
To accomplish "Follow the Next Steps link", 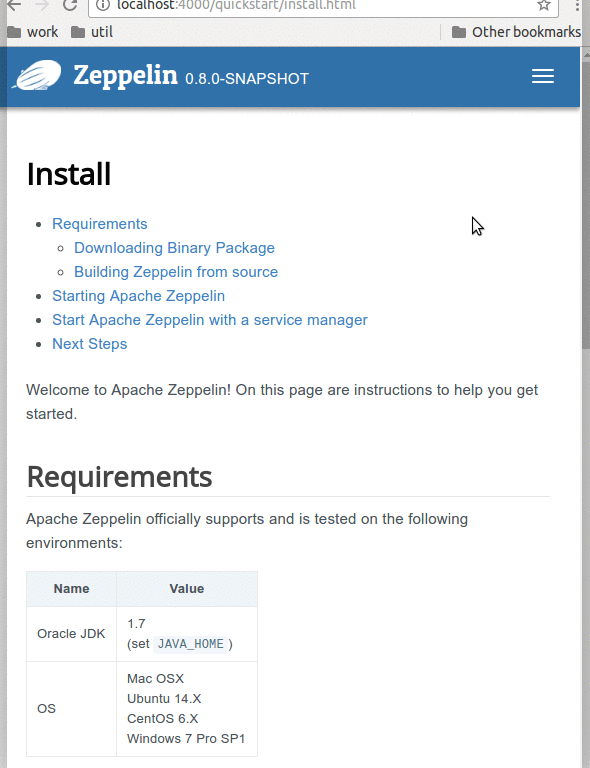I will 90,344.
